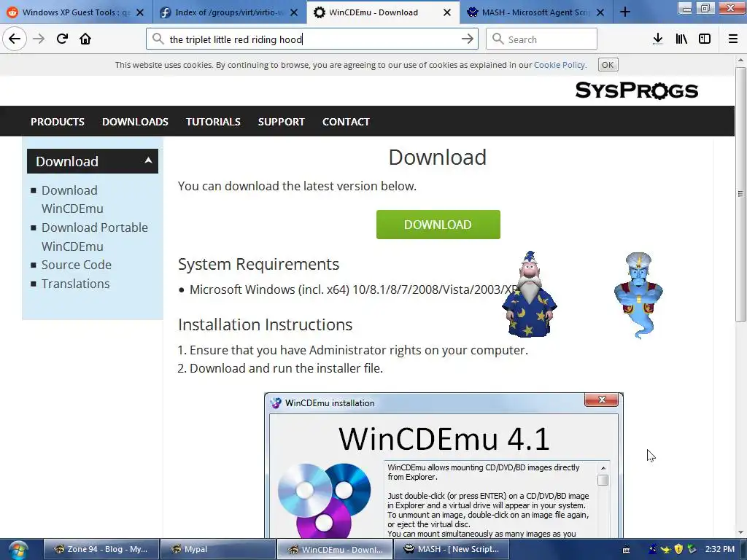Click the go arrow in the address bar
Viewport: 747px width, 560px height.
pyautogui.click(x=468, y=39)
